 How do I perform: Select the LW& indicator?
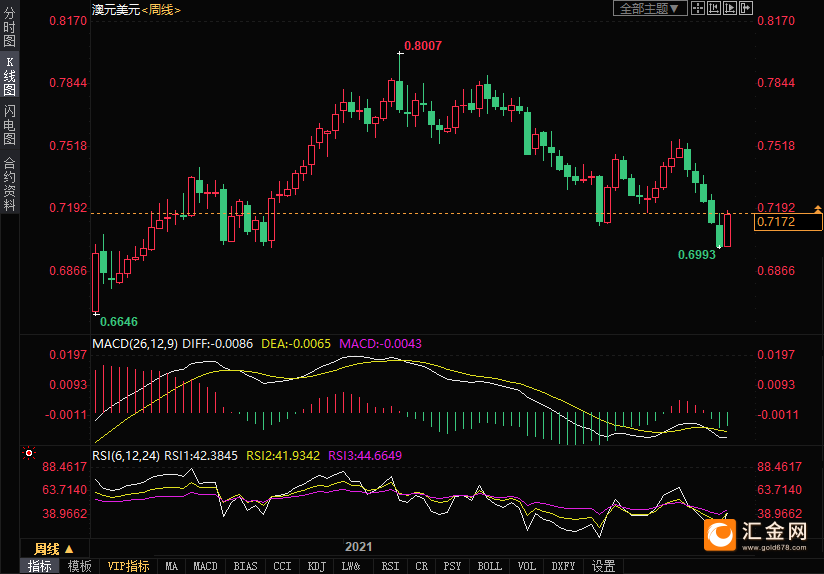click(x=352, y=566)
